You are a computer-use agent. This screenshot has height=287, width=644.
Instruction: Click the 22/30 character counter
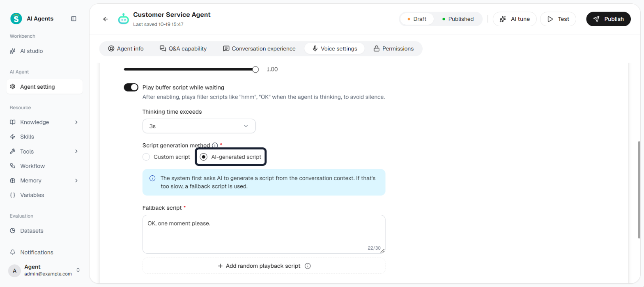click(x=374, y=248)
